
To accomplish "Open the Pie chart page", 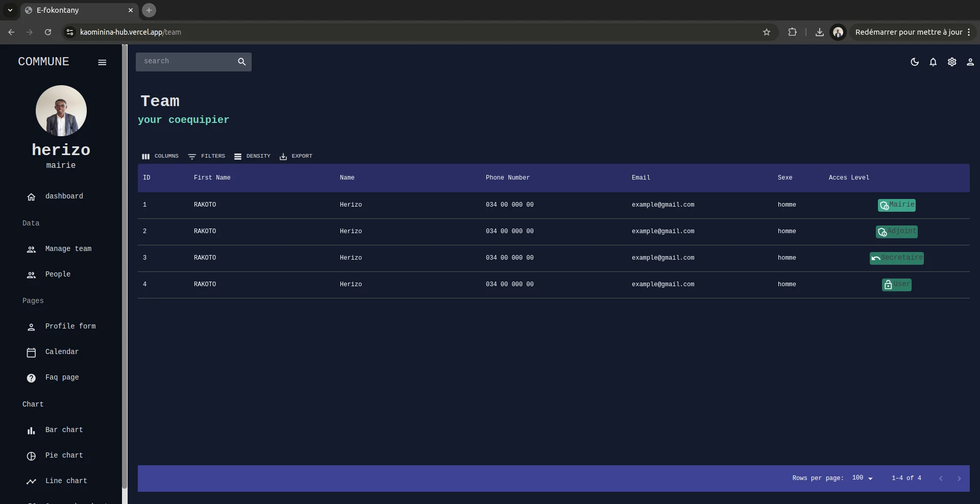I will tap(64, 456).
